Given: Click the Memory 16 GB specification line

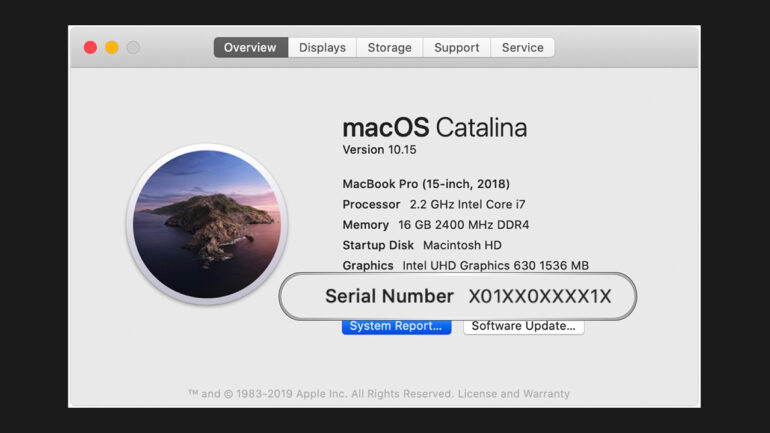Looking at the screenshot, I should click(x=436, y=225).
